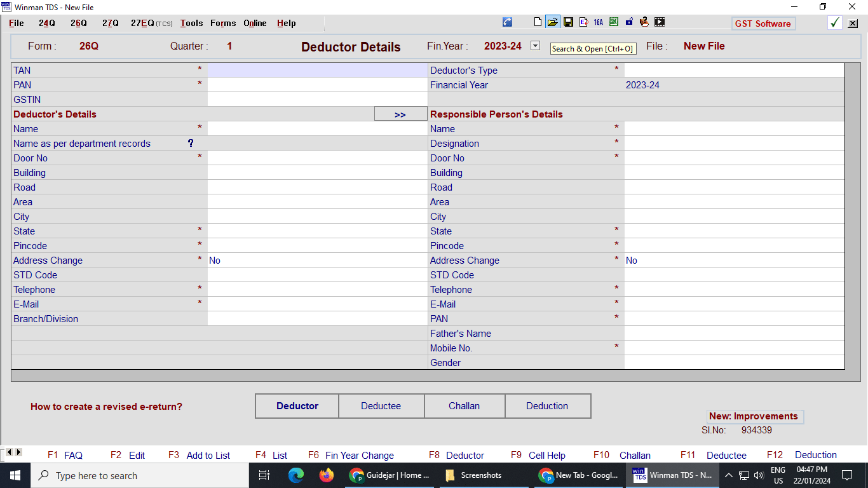Open 'How to create a revised e-return?' link
The height and width of the screenshot is (488, 868).
[106, 407]
